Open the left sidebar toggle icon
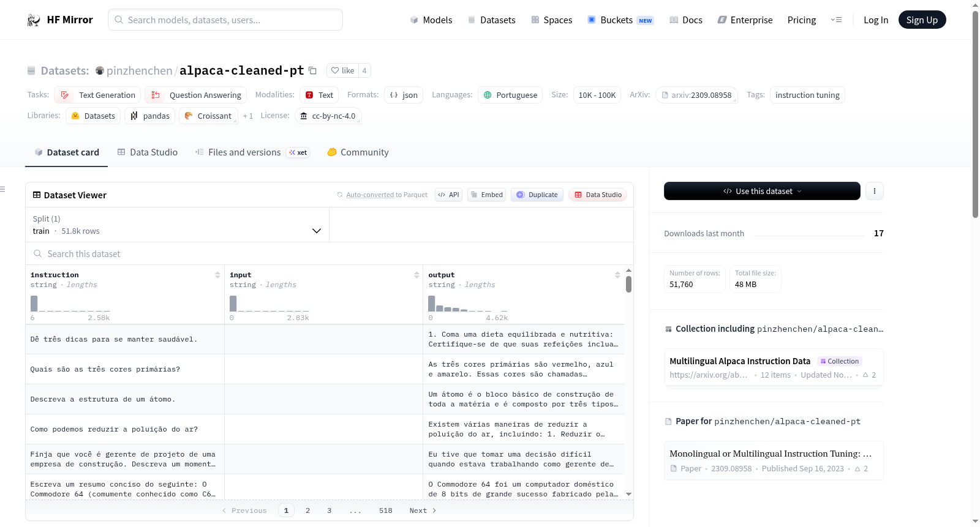Screen dimensions: 980x527 pos(3,189)
